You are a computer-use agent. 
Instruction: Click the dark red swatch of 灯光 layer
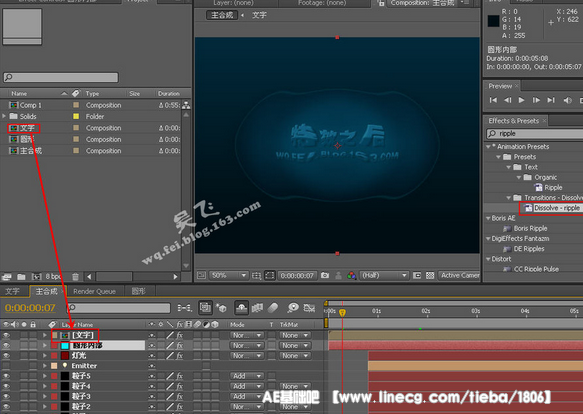(65, 356)
